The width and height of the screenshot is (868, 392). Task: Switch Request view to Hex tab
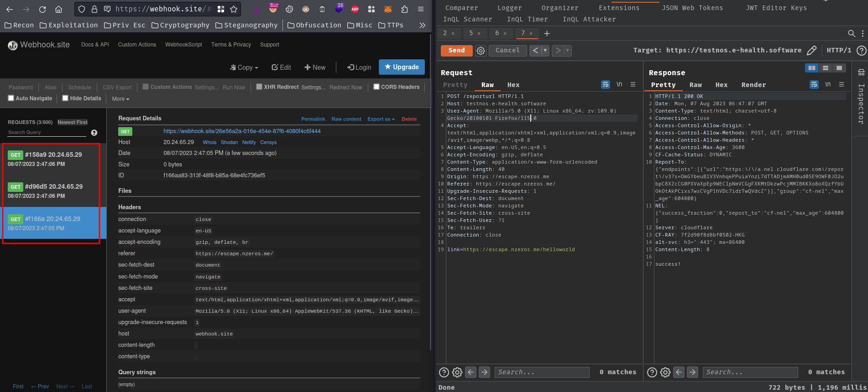click(x=513, y=85)
